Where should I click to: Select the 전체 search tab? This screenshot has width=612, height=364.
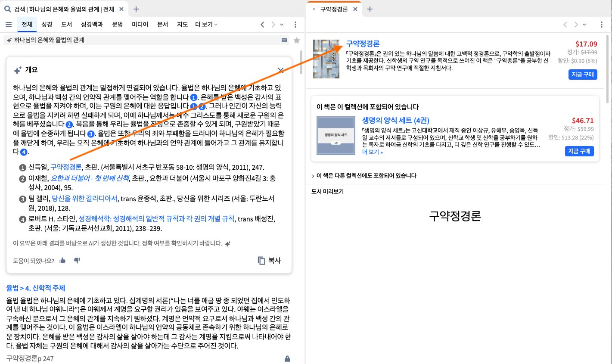27,25
